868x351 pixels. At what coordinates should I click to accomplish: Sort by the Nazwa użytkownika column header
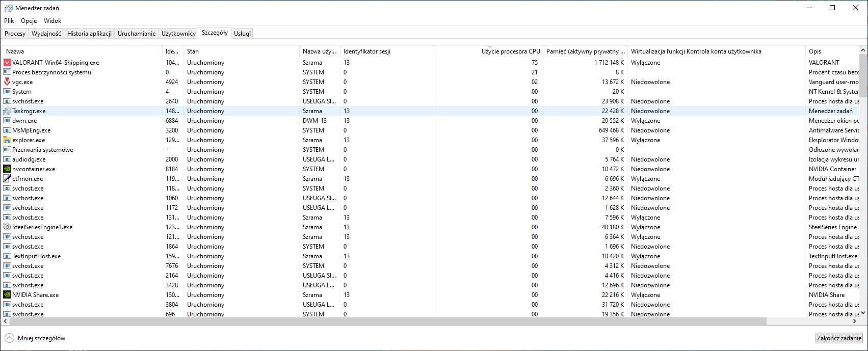tap(320, 51)
